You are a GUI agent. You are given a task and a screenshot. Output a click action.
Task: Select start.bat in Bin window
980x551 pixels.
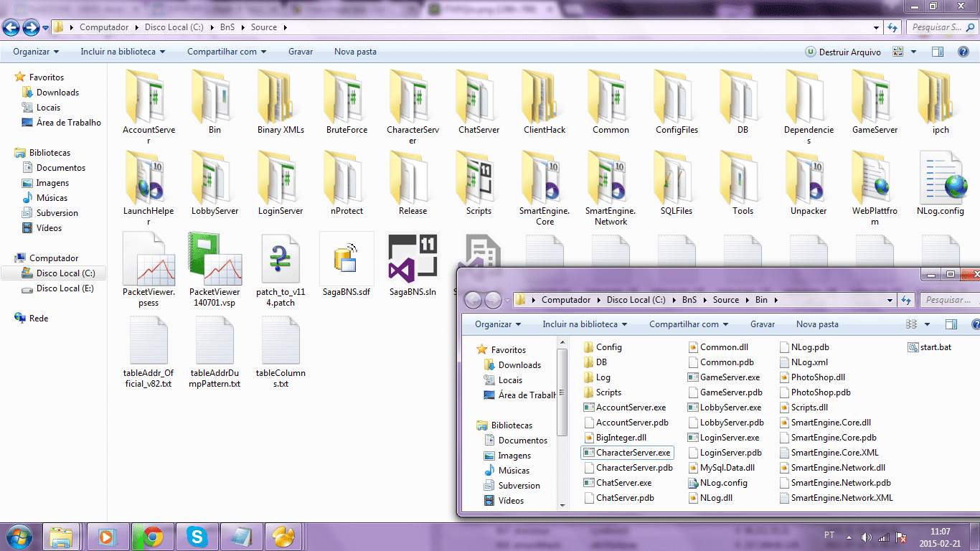coord(930,347)
